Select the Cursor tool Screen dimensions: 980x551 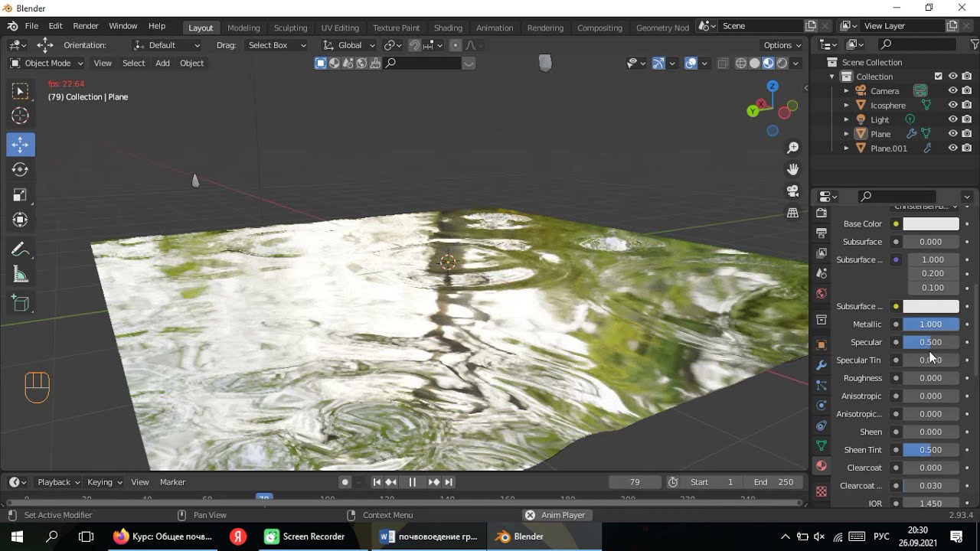click(x=21, y=116)
